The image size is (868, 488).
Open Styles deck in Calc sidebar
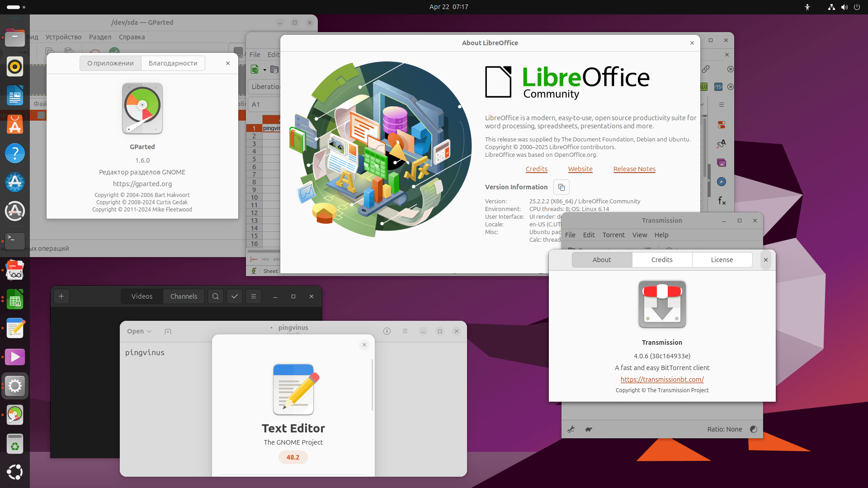click(722, 144)
